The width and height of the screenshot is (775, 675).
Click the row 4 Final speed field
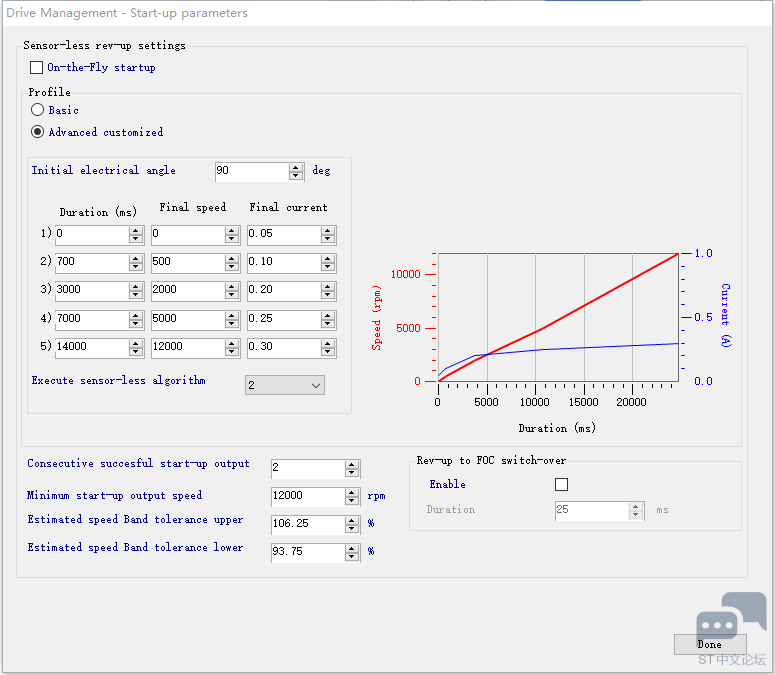click(x=187, y=320)
